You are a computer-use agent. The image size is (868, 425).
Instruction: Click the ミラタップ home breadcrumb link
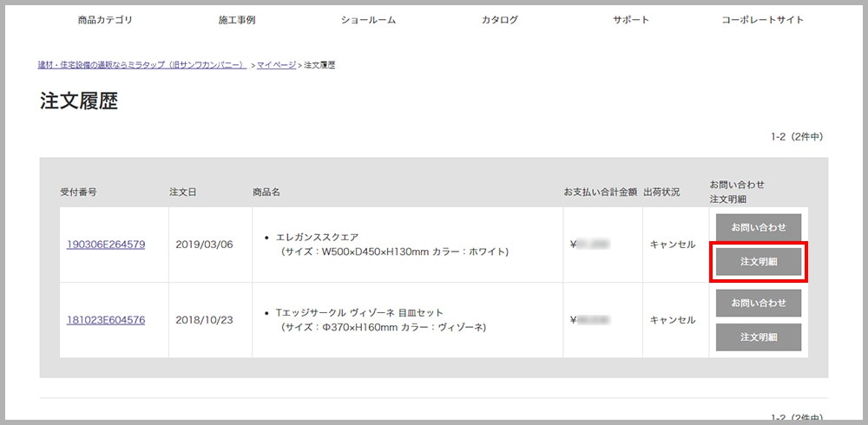click(142, 65)
